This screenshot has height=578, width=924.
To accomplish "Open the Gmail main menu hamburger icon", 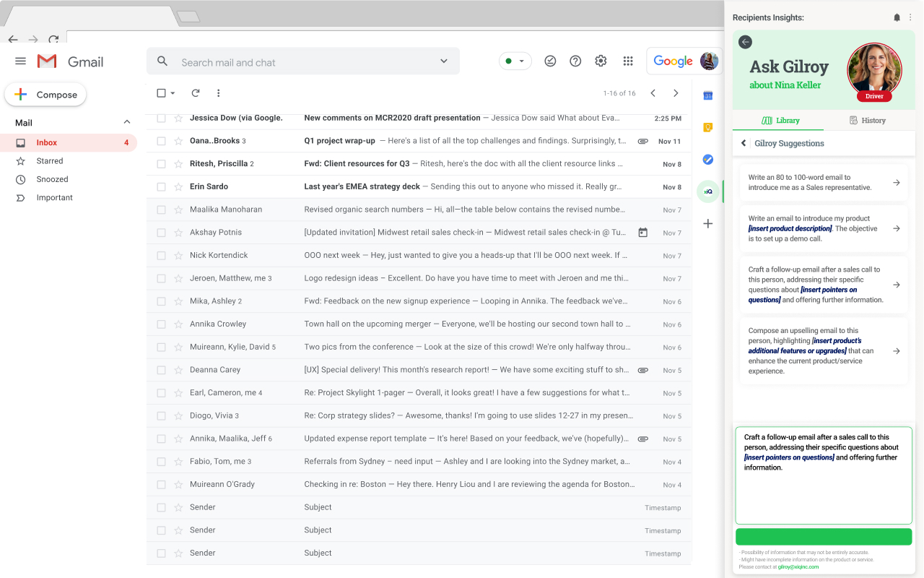I will 20,61.
